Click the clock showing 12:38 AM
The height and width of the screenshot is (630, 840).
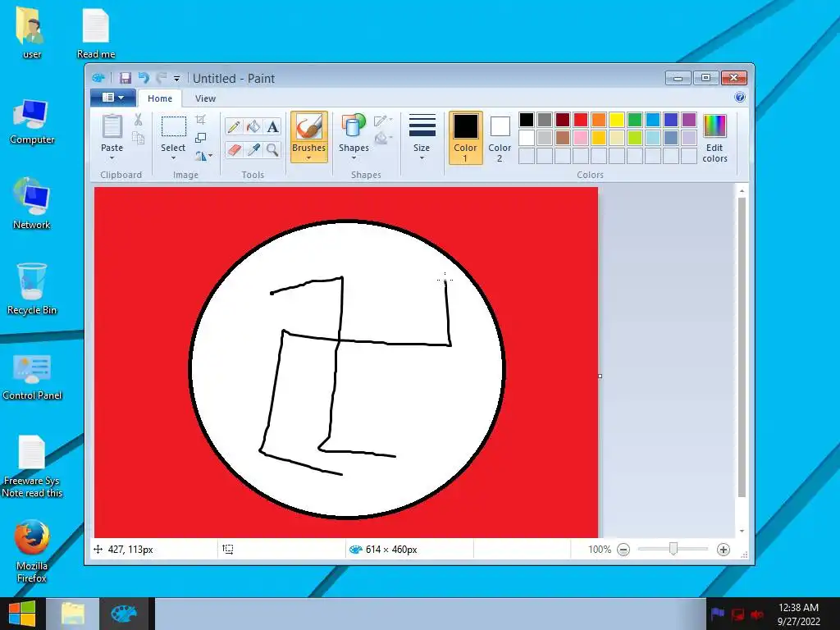[x=798, y=608]
